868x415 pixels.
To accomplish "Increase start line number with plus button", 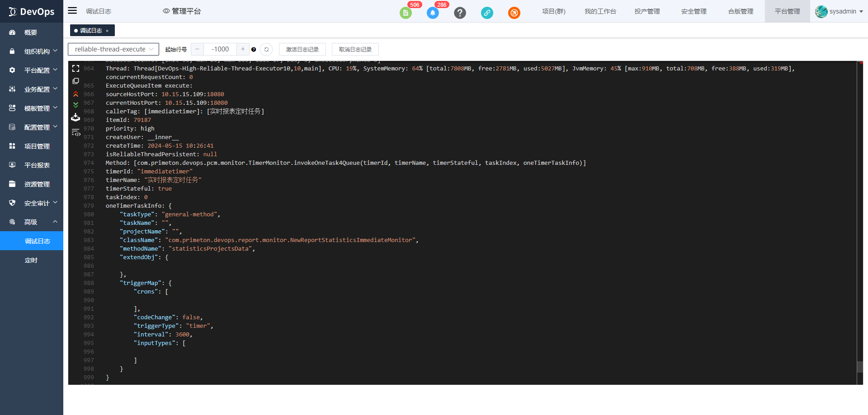I will point(243,49).
